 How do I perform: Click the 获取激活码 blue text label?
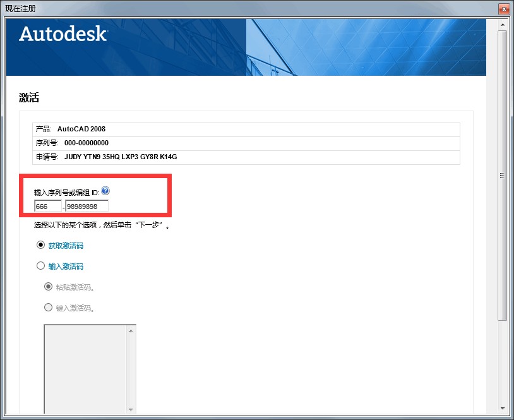coord(66,246)
